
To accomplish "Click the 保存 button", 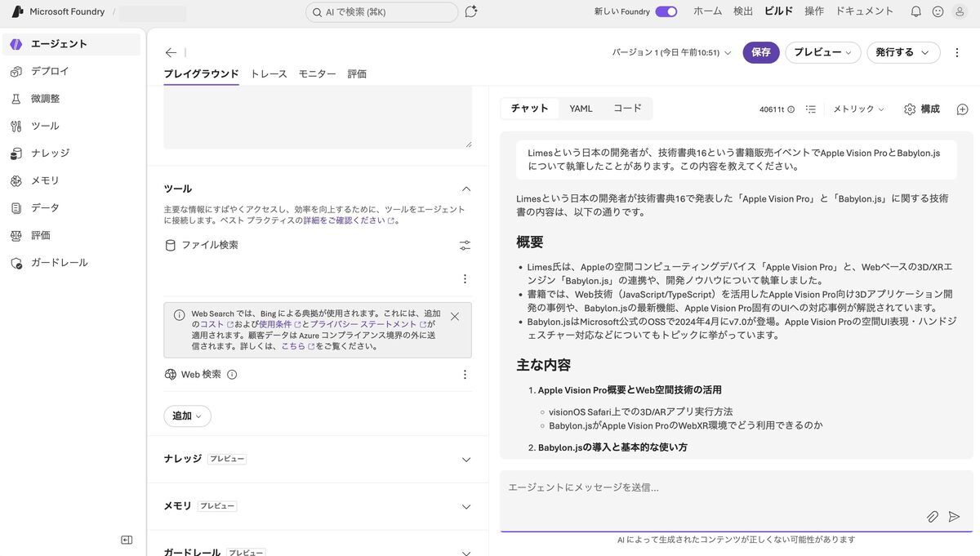I will pos(761,52).
